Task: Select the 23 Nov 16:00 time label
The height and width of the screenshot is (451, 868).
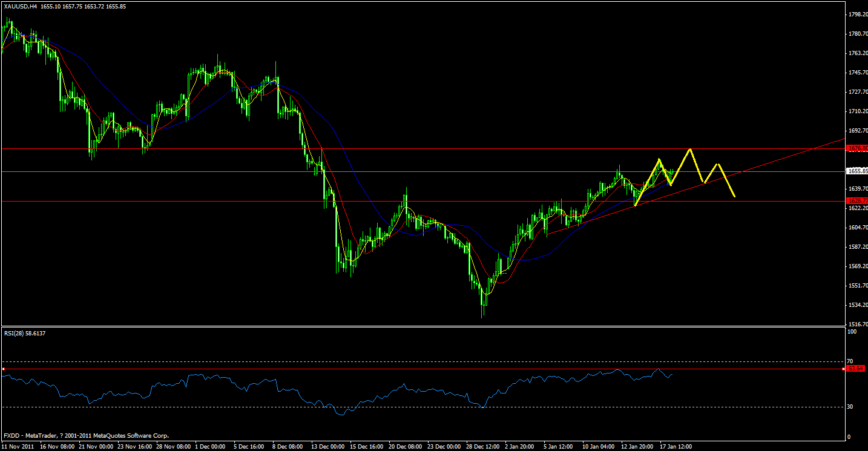Action: coord(135,446)
